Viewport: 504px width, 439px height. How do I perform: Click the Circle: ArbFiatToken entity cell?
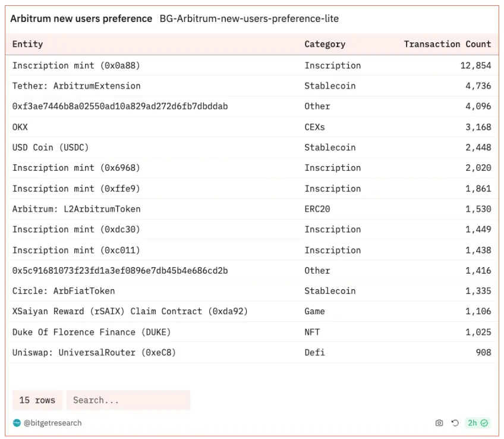point(64,291)
